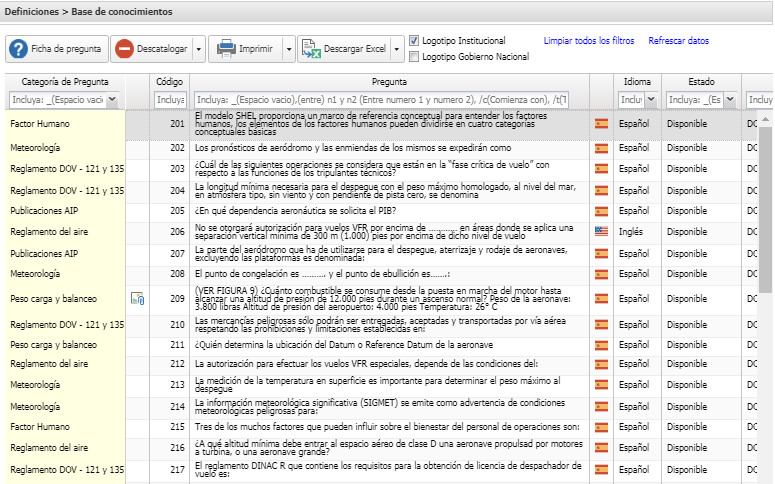Click Factor Humano category in row 201
Image resolution: width=775 pixels, height=484 pixels.
coord(40,124)
